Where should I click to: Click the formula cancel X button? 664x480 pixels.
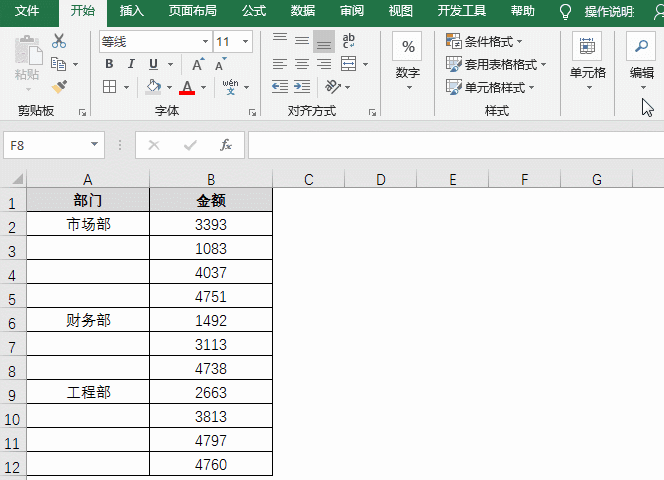click(x=154, y=145)
